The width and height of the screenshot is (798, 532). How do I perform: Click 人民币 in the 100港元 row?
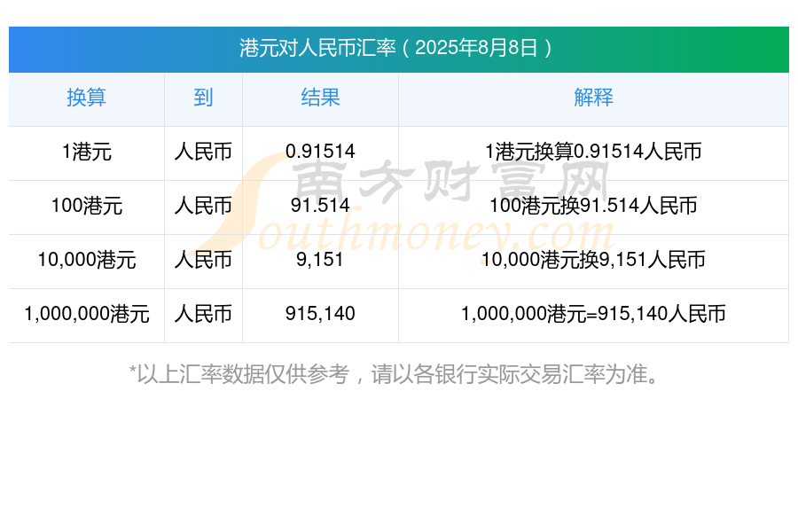point(203,206)
